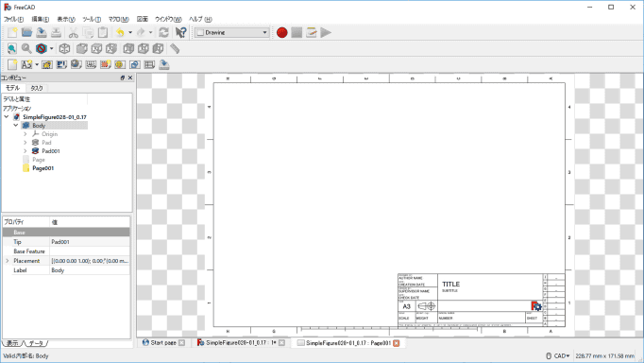Open the マクロ menu

(119, 19)
